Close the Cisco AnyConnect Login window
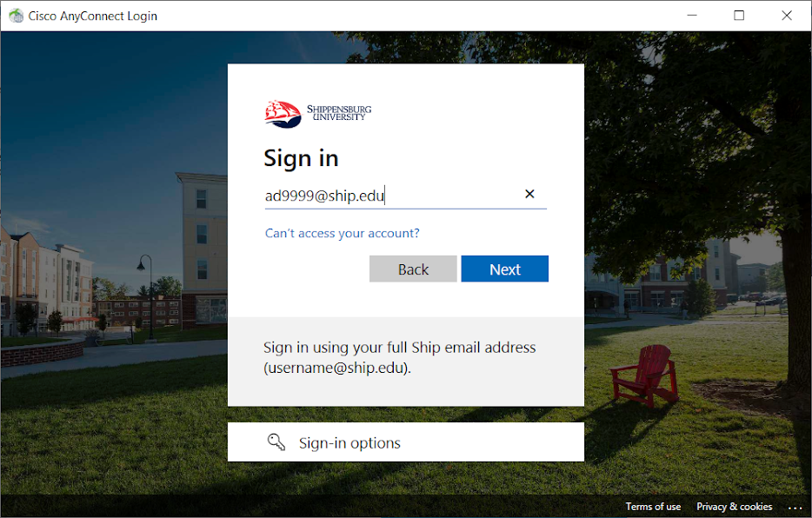Image resolution: width=812 pixels, height=518 pixels. point(787,16)
